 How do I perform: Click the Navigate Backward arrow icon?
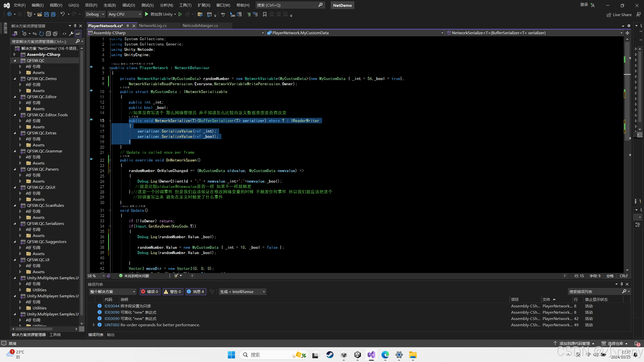click(9, 14)
